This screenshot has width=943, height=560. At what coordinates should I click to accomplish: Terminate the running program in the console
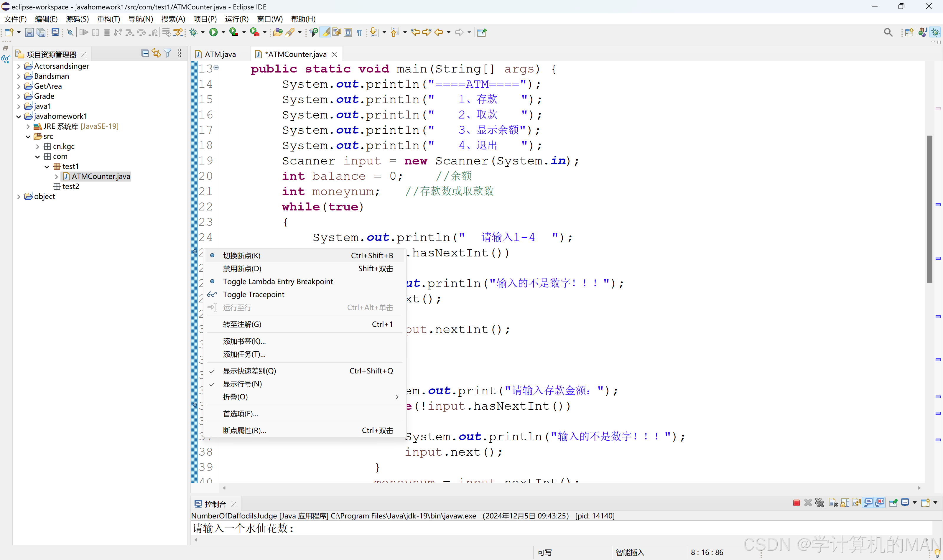(x=796, y=503)
